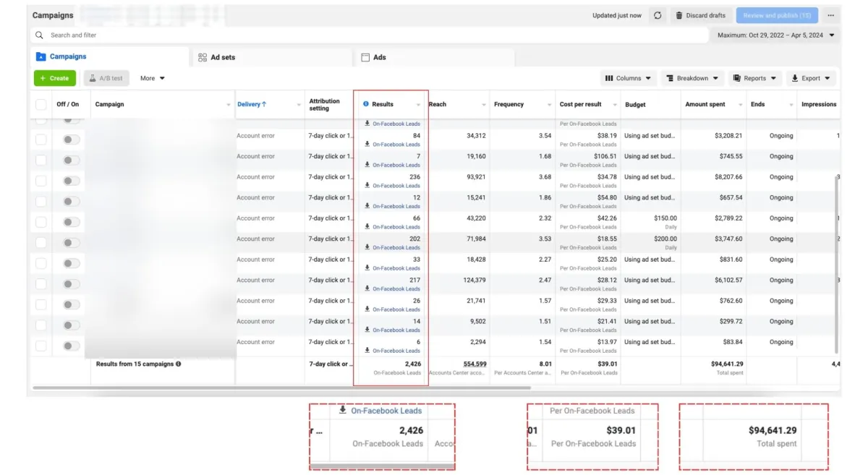Click the download icon in the 84 leads row

click(x=367, y=145)
